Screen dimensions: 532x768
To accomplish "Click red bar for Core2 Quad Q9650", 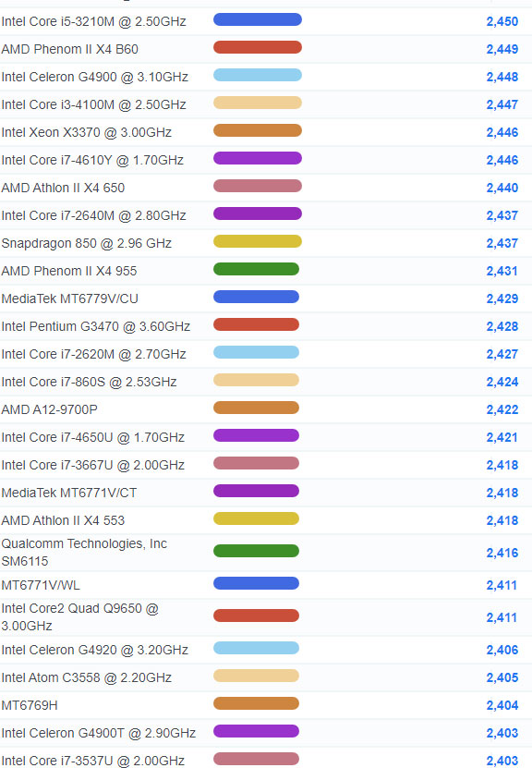I will (x=256, y=616).
